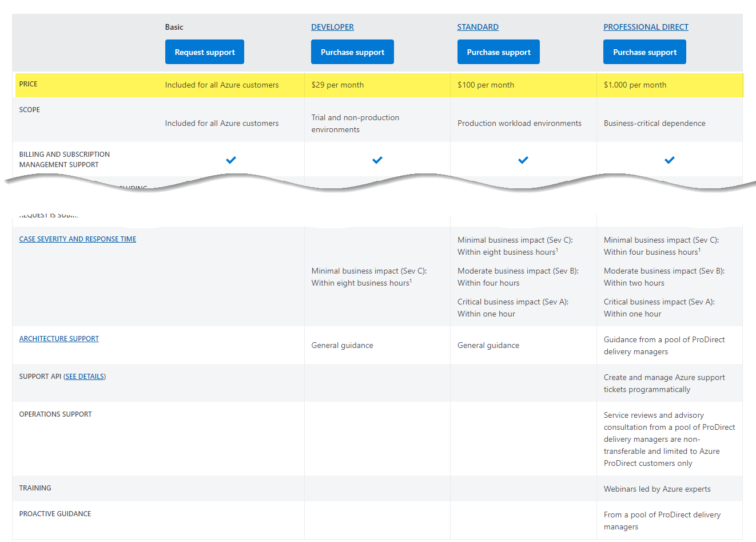The width and height of the screenshot is (756, 542).
Task: Select the highlighted $100 per month price cell
Action: click(x=486, y=85)
